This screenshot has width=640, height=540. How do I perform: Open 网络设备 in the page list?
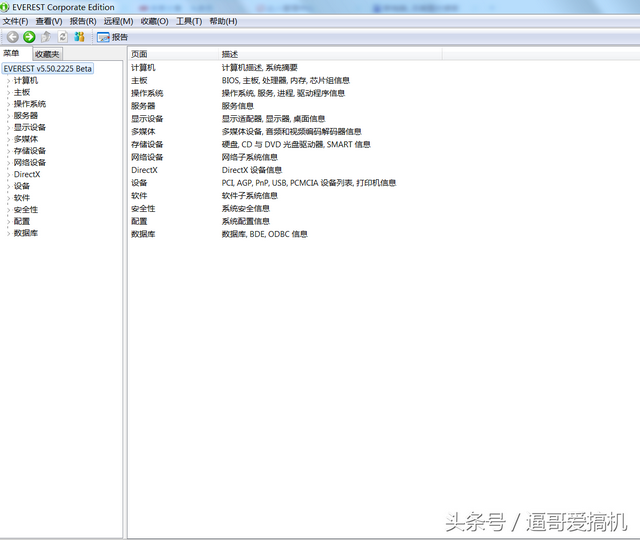(x=147, y=157)
